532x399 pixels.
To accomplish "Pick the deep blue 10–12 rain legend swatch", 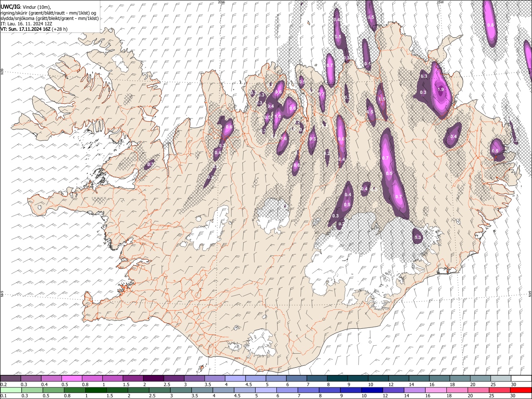I will tap(372, 390).
